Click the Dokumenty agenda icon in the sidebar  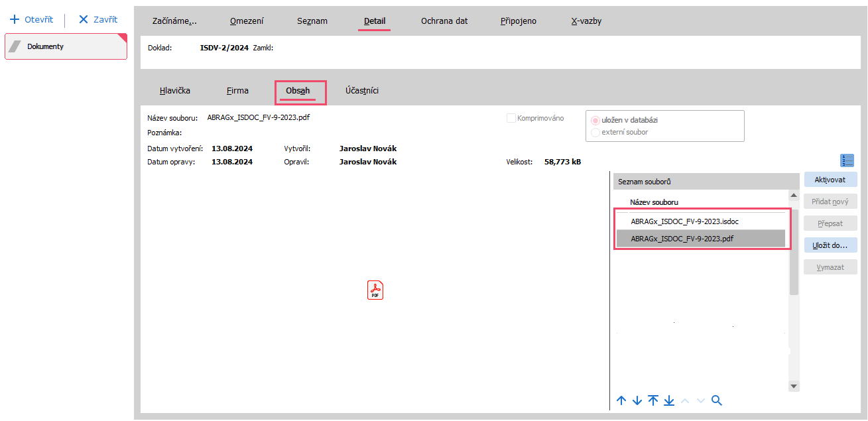tap(15, 47)
